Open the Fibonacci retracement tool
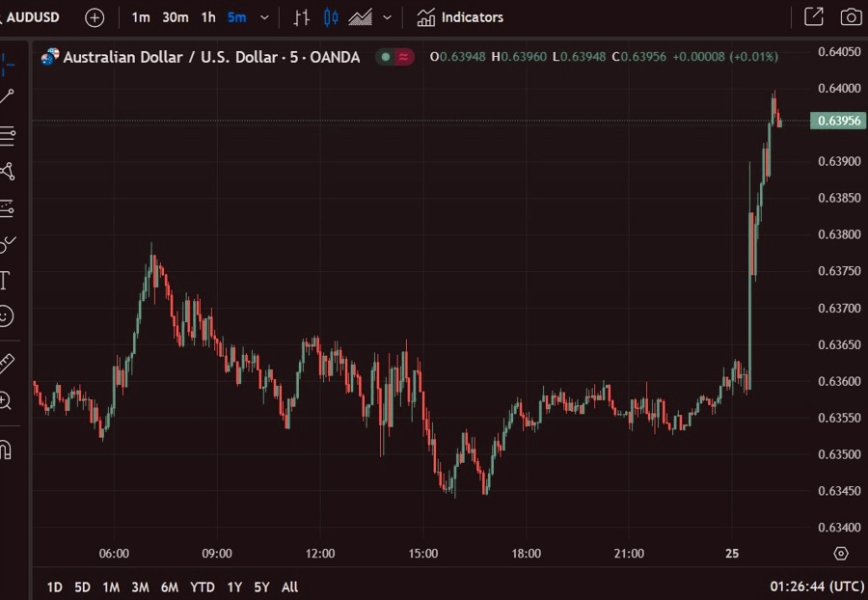The width and height of the screenshot is (868, 600). point(7,135)
